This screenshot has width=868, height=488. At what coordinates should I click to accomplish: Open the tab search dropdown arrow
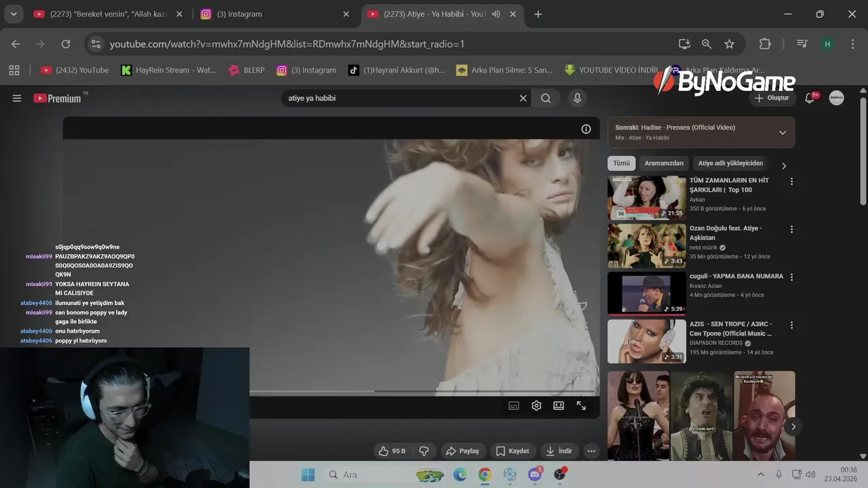point(14,14)
